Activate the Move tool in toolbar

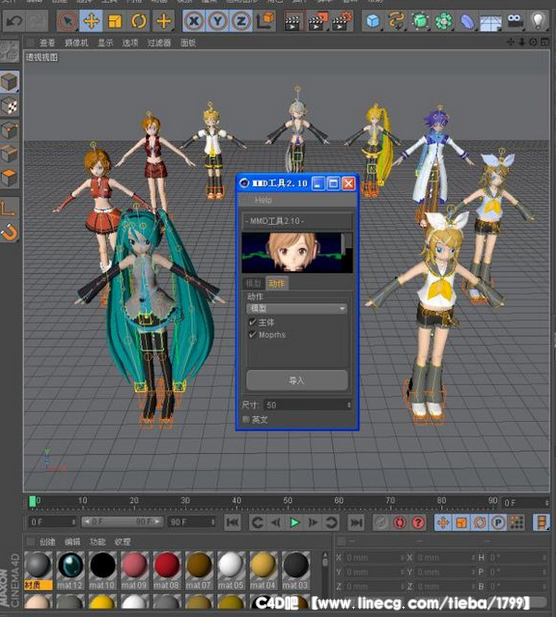91,21
